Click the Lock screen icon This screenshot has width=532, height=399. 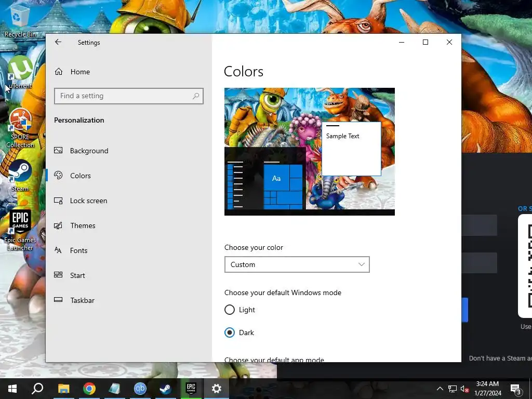click(x=58, y=201)
